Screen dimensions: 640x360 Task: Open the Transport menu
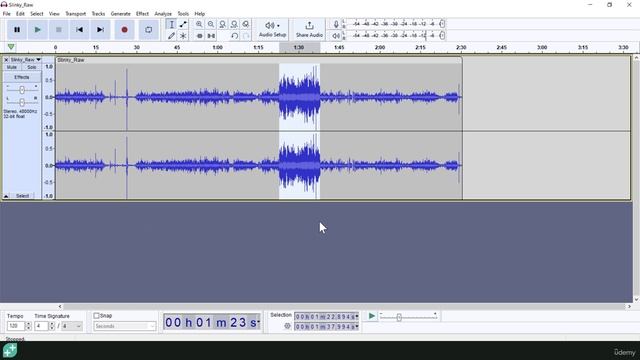click(x=76, y=13)
